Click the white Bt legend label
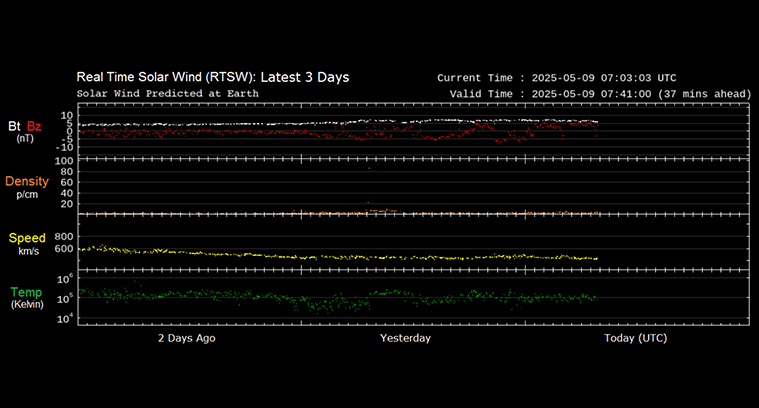This screenshot has height=408, width=759. coord(15,126)
